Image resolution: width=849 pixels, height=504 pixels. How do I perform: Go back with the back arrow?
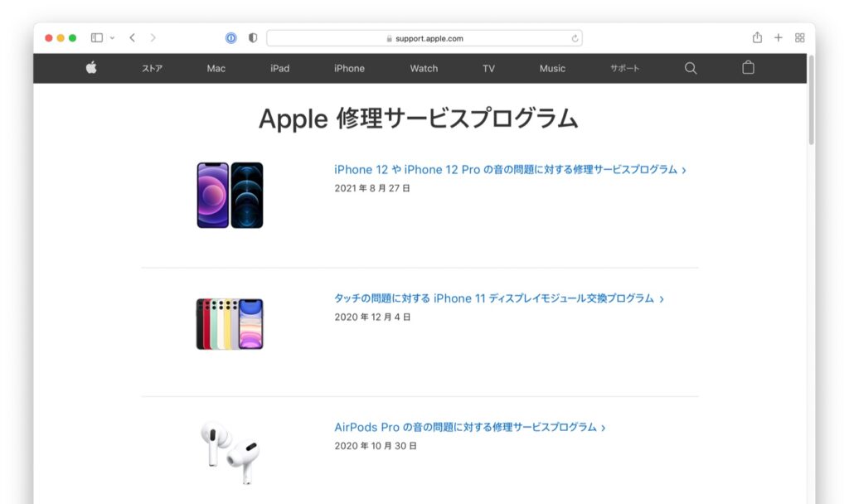pyautogui.click(x=132, y=37)
